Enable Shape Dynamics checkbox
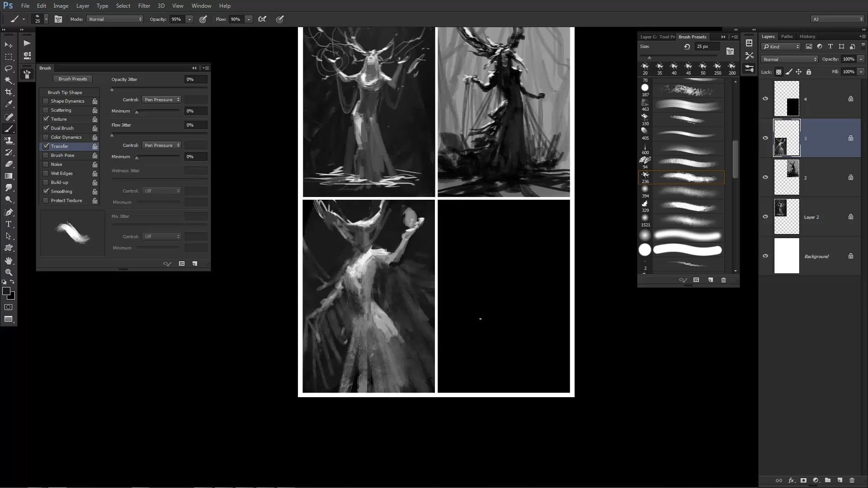 [46, 101]
